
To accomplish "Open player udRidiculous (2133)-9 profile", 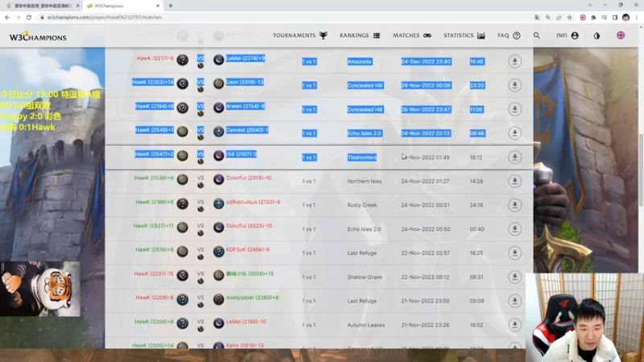I will 253,202.
